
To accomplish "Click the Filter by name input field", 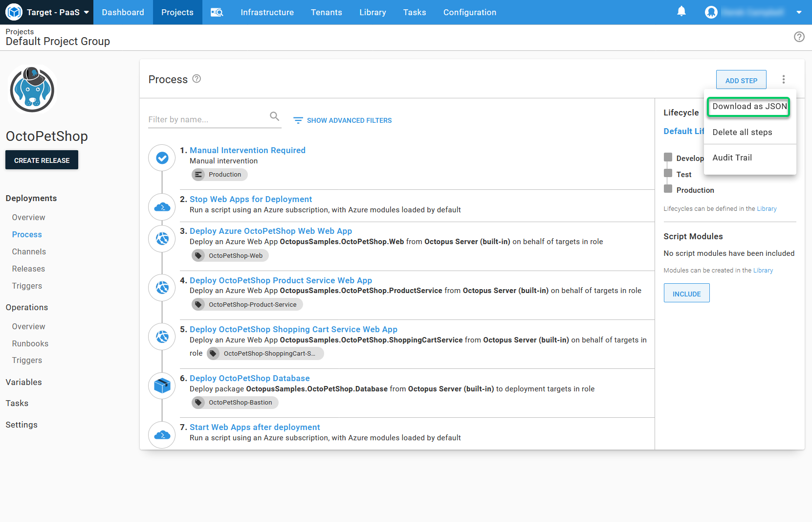I will (207, 119).
